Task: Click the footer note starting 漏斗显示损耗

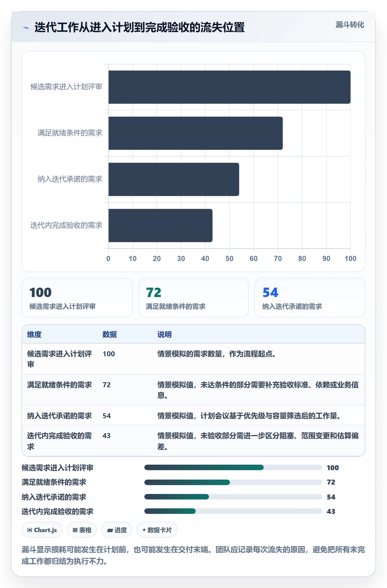Action: (193, 555)
